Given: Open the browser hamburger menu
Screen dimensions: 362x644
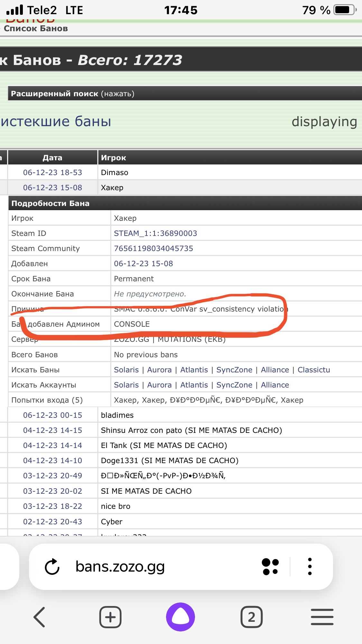Looking at the screenshot, I should point(322,617).
